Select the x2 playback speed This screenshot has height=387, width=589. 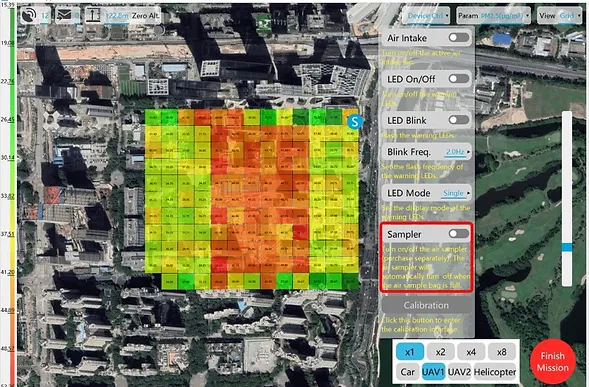coord(440,352)
